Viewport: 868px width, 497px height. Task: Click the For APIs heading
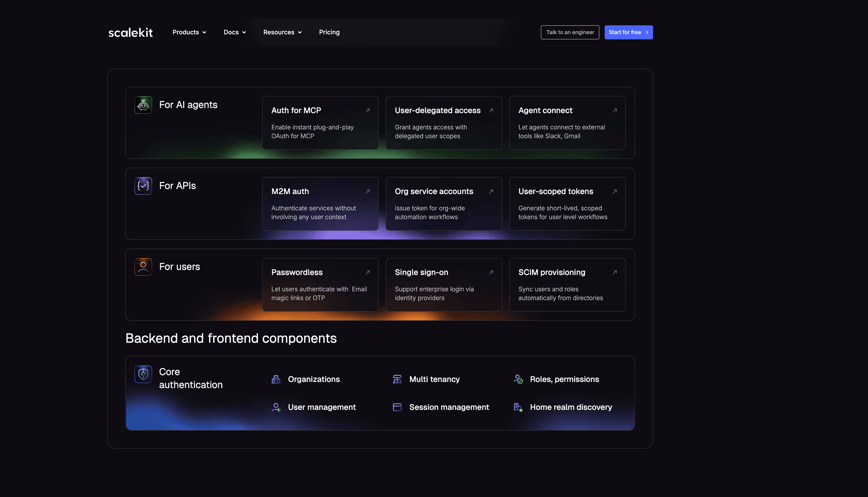point(178,186)
